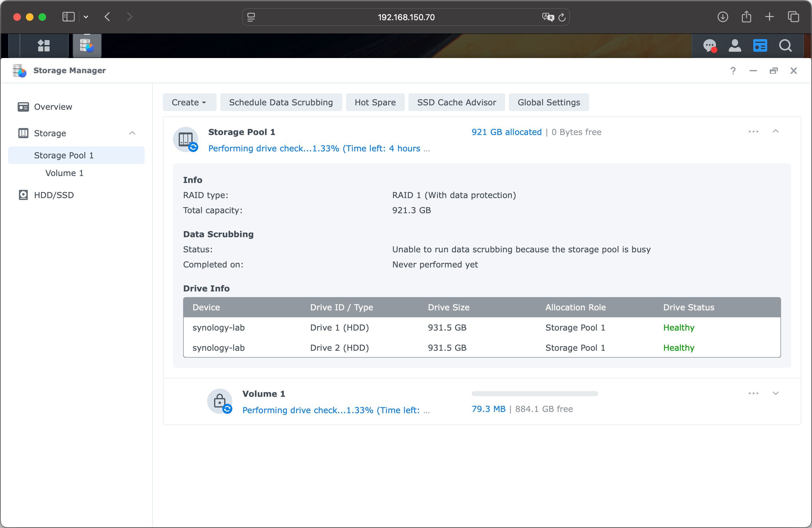Expand the Volume 1 details chevron
This screenshot has height=528, width=812.
775,393
